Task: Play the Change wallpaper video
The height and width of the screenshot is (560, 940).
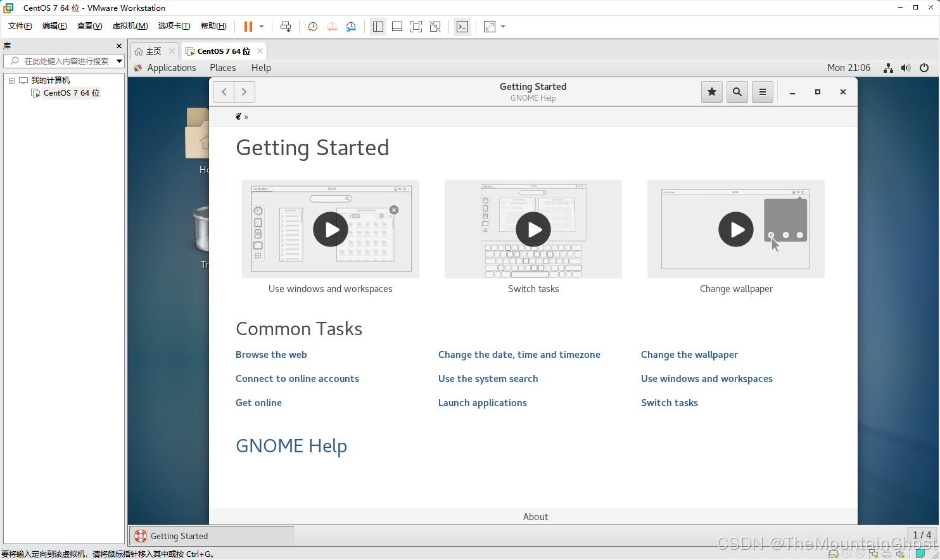Action: (736, 229)
